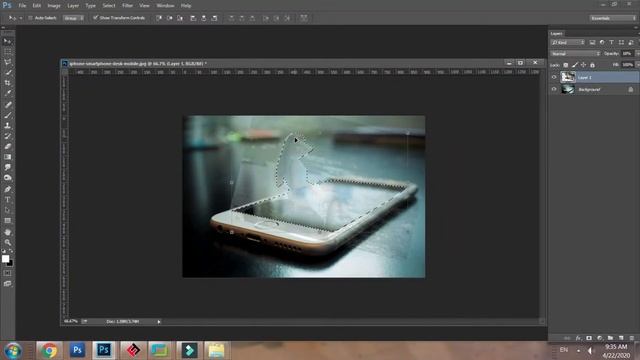Create new adjustment layer icon

point(600,338)
